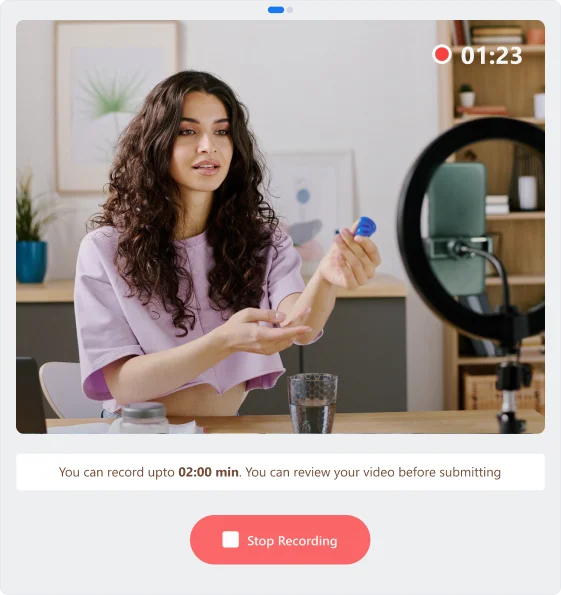Click the red recording indicator dot

442,54
